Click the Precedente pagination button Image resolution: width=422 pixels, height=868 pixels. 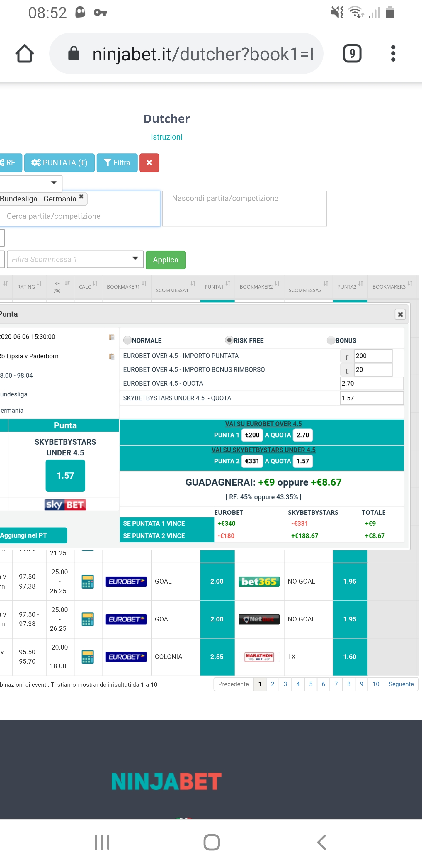click(233, 684)
